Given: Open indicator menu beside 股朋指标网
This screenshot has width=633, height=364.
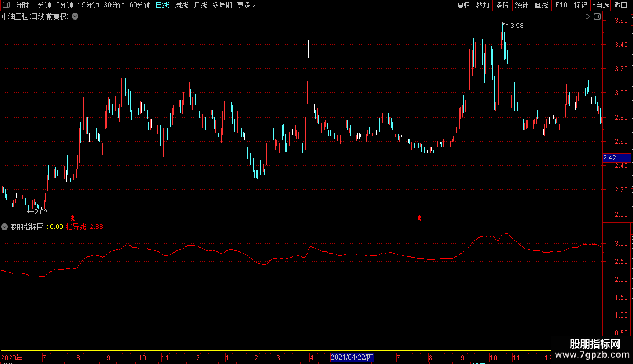Looking at the screenshot, I should click(4, 227).
